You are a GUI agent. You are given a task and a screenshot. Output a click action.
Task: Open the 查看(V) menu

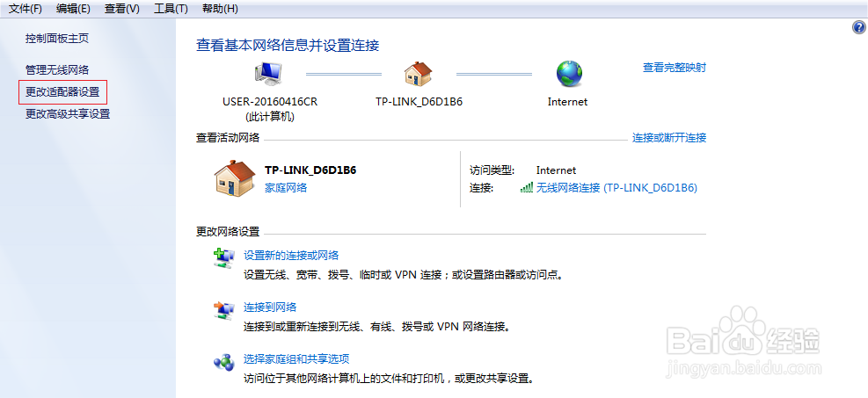click(121, 9)
